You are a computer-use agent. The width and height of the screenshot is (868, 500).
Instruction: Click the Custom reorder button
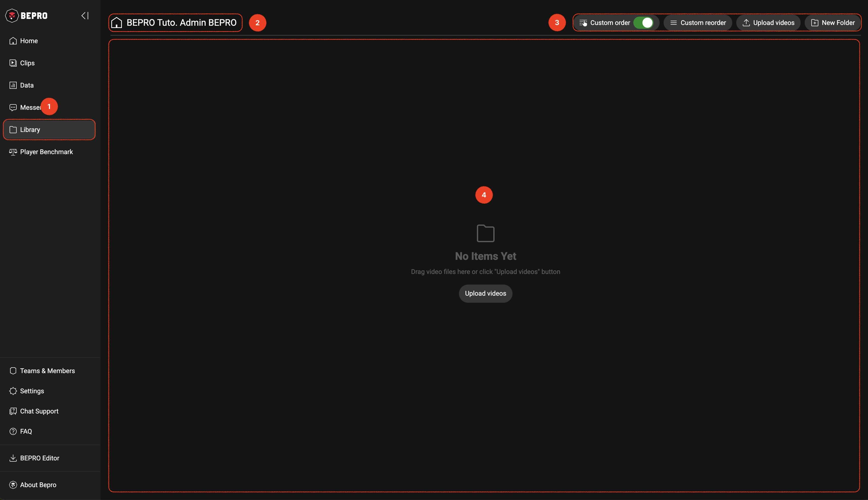coord(698,23)
